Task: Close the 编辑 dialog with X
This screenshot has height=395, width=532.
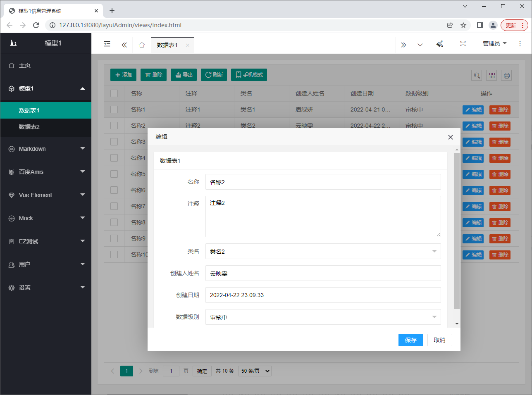Action: pyautogui.click(x=451, y=137)
